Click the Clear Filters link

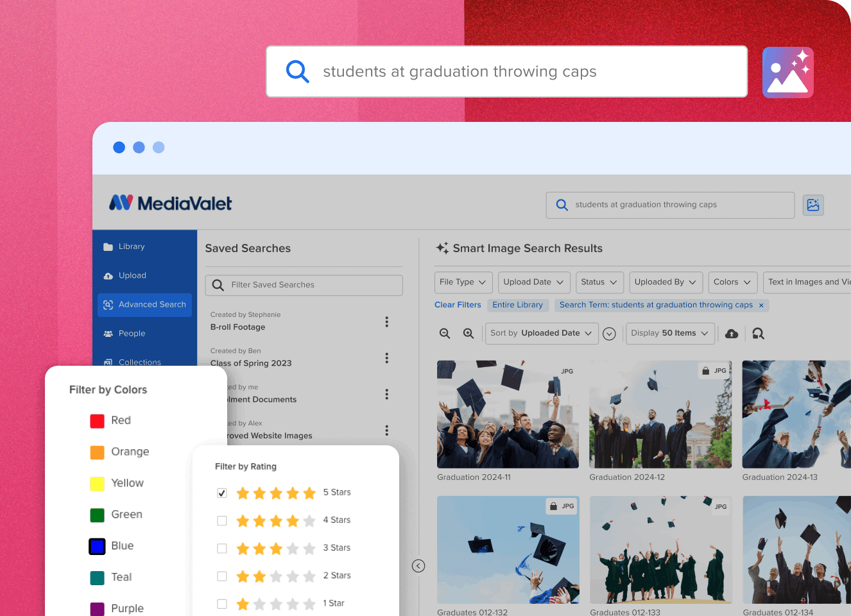[x=458, y=305]
